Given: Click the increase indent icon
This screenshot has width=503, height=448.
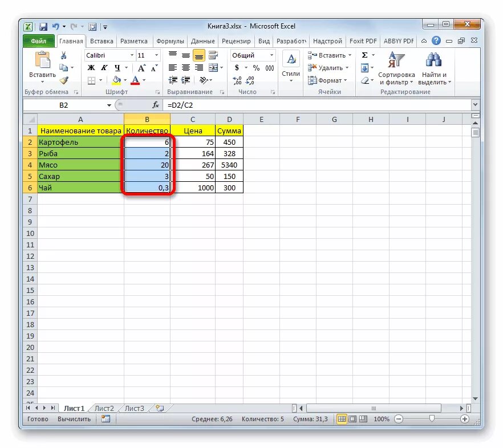Looking at the screenshot, I should coord(186,80).
